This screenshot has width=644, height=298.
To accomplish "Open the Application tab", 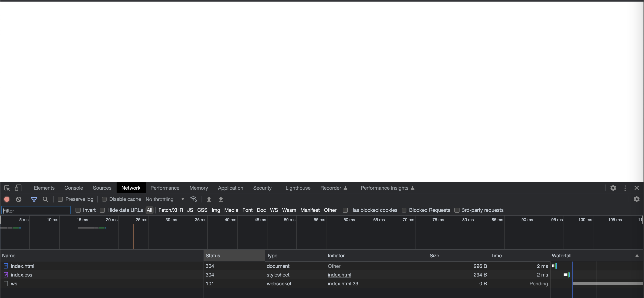I will [x=230, y=188].
